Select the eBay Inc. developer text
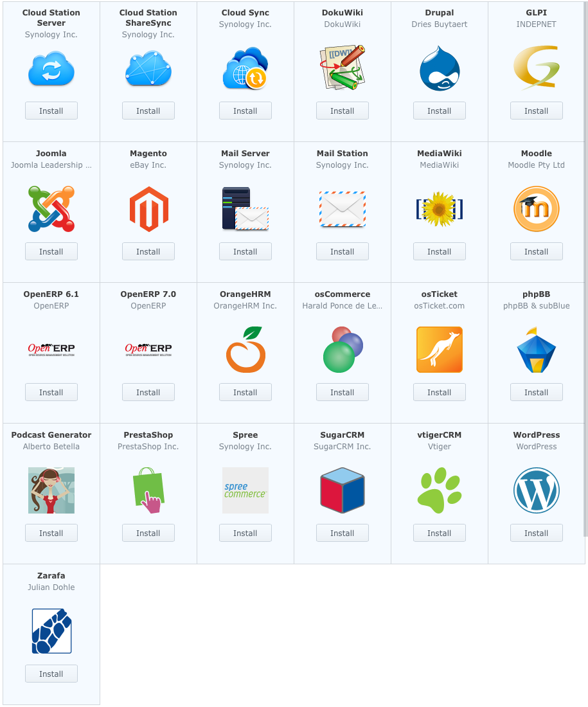This screenshot has height=707, width=588. tap(148, 165)
